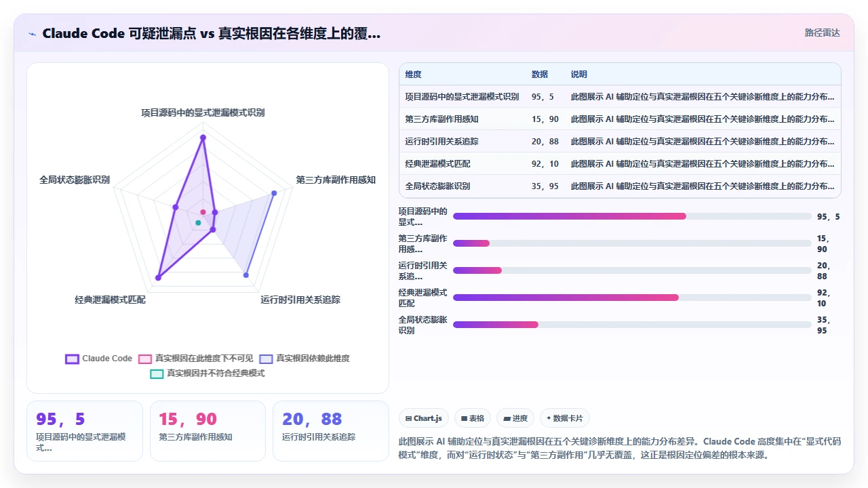Click the 运行时引用关系追 progress bar
This screenshot has height=488, width=868.
632,270
